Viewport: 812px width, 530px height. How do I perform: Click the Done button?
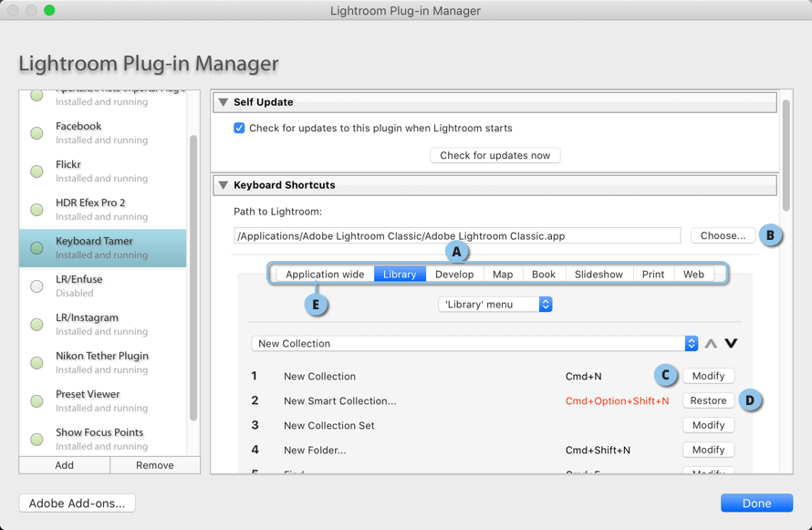coord(756,503)
